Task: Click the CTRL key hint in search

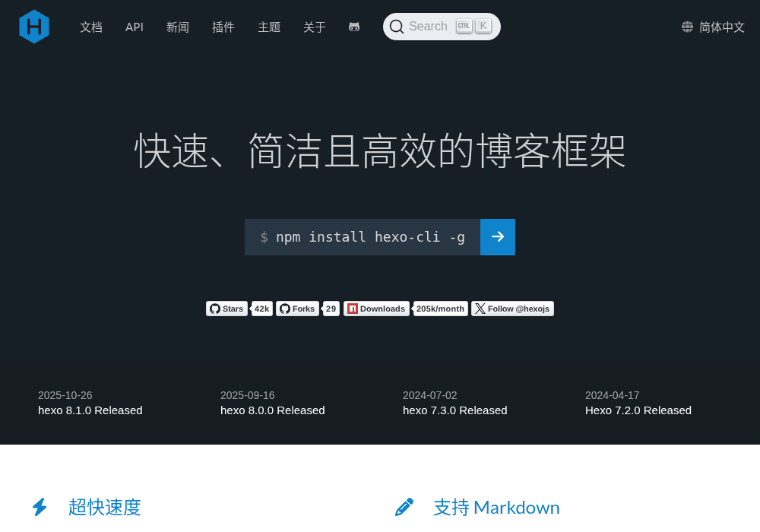Action: click(464, 26)
